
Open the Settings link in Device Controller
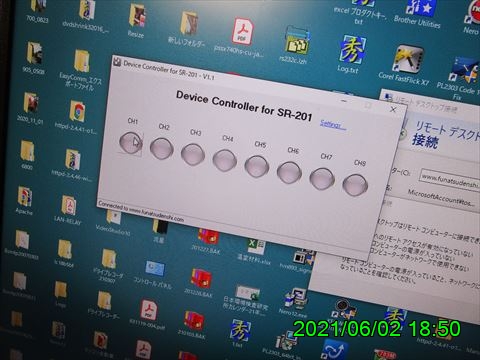(332, 125)
